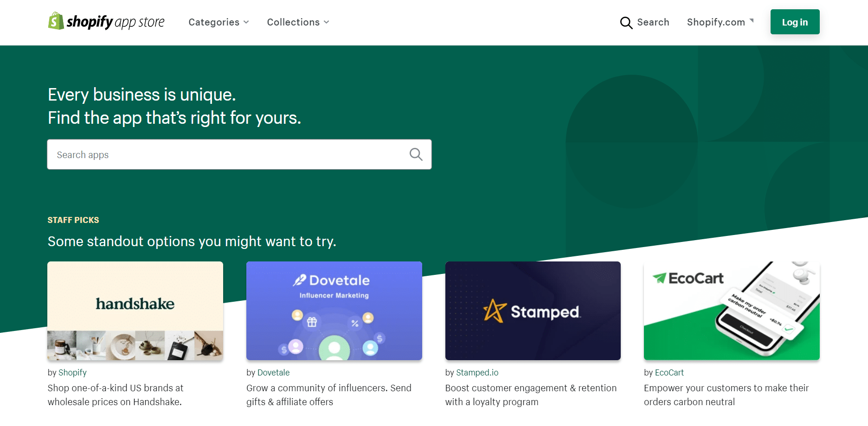The height and width of the screenshot is (426, 868).
Task: Click the Log in button
Action: click(x=795, y=22)
